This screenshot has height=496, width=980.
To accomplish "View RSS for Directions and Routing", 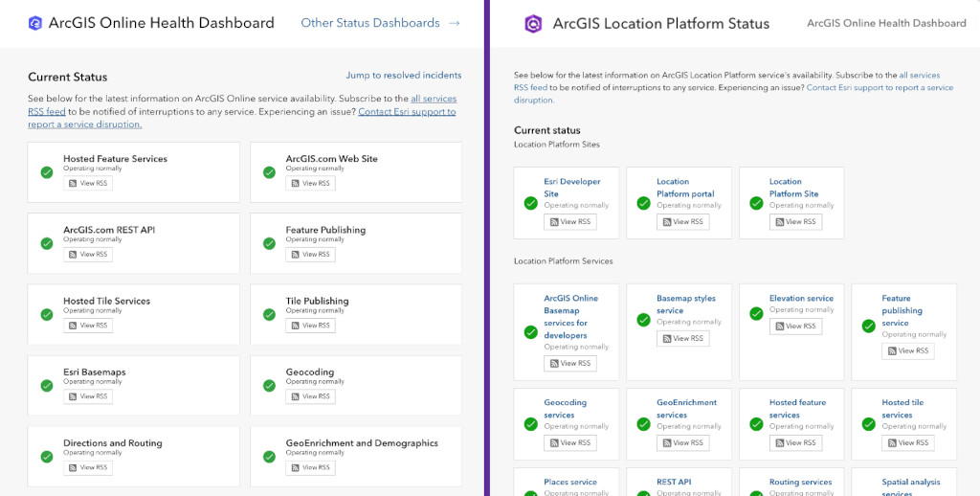I will (x=88, y=467).
